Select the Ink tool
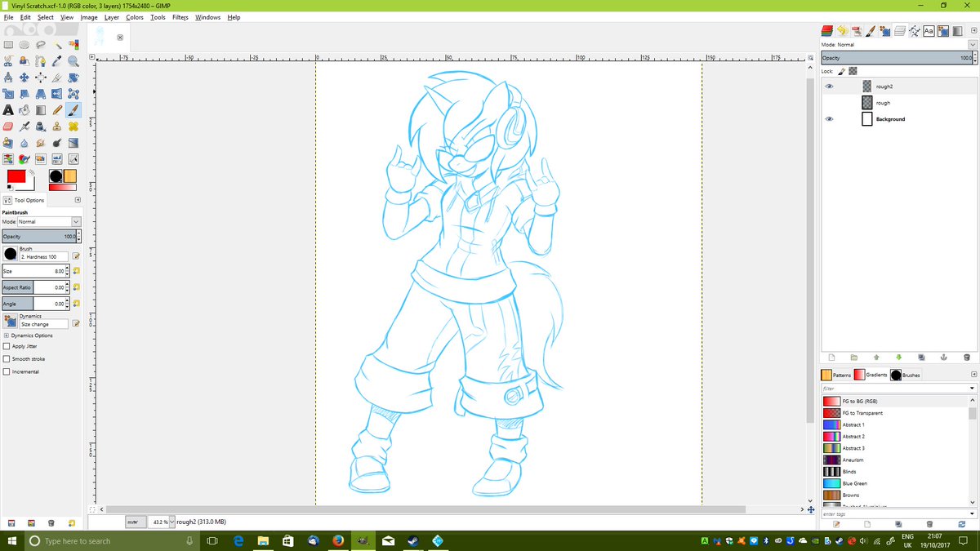 (x=41, y=127)
